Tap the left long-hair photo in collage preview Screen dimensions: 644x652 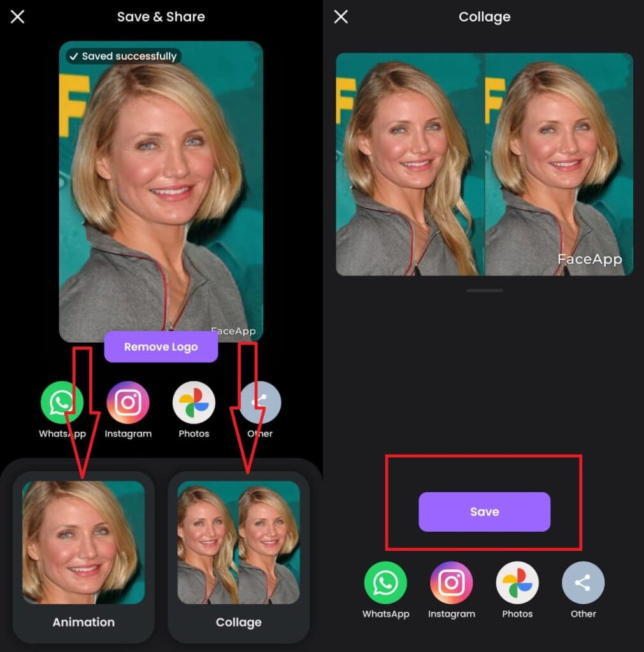[410, 164]
